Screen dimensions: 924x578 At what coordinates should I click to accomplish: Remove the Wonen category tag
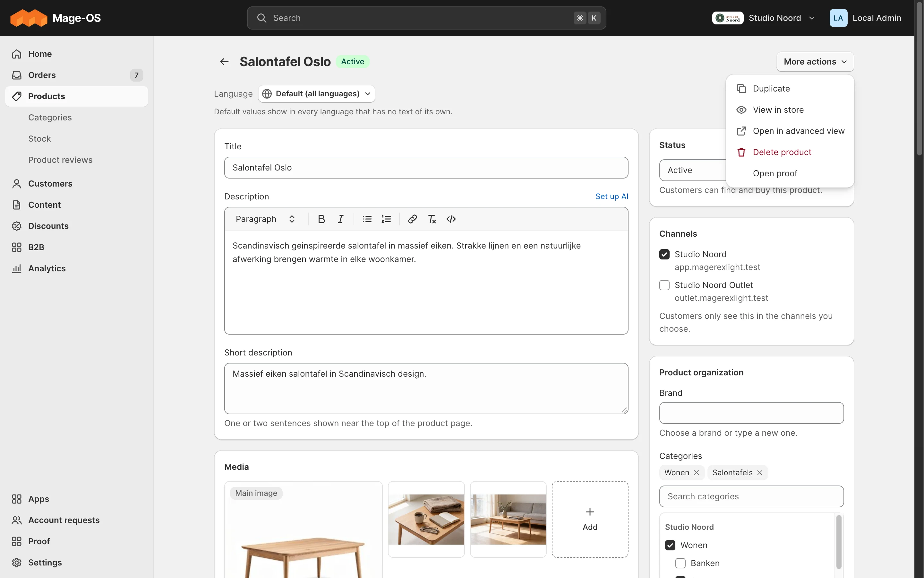pos(697,472)
